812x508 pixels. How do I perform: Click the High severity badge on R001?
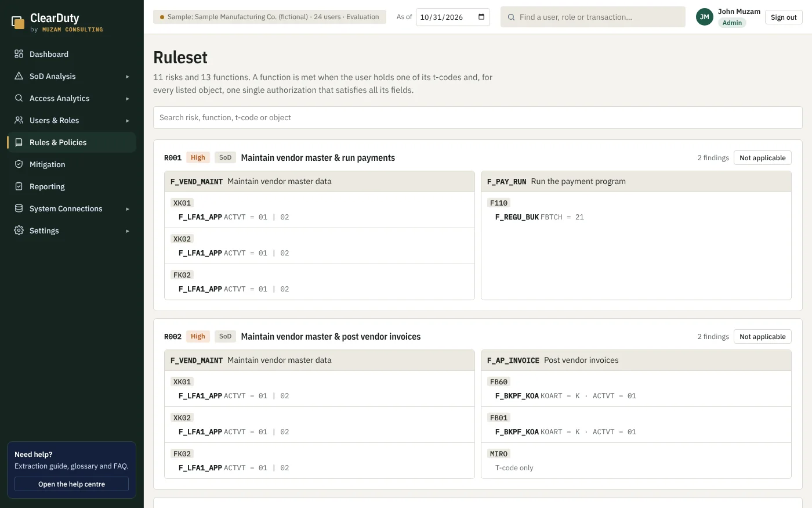click(198, 157)
